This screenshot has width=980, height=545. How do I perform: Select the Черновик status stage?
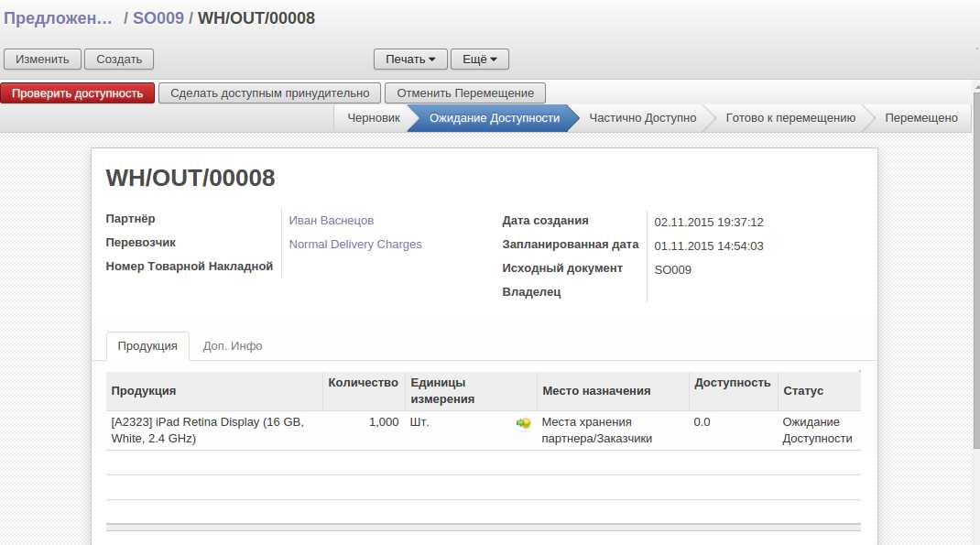374,118
